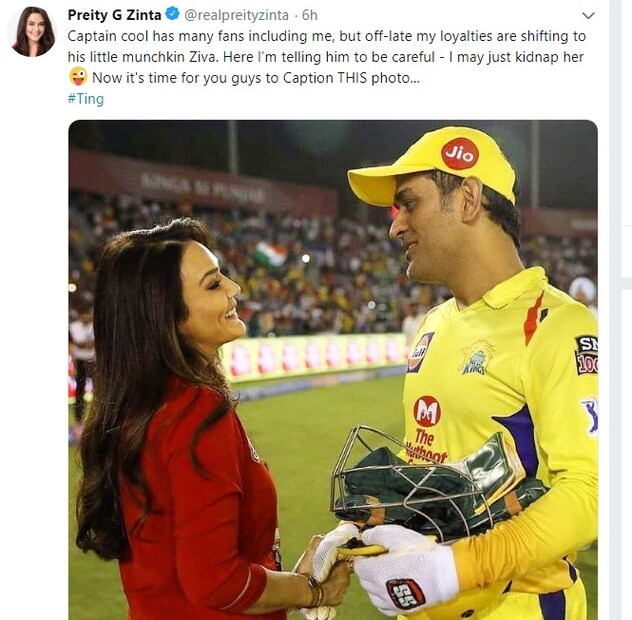Click the white batting glove in the photo

point(405,569)
